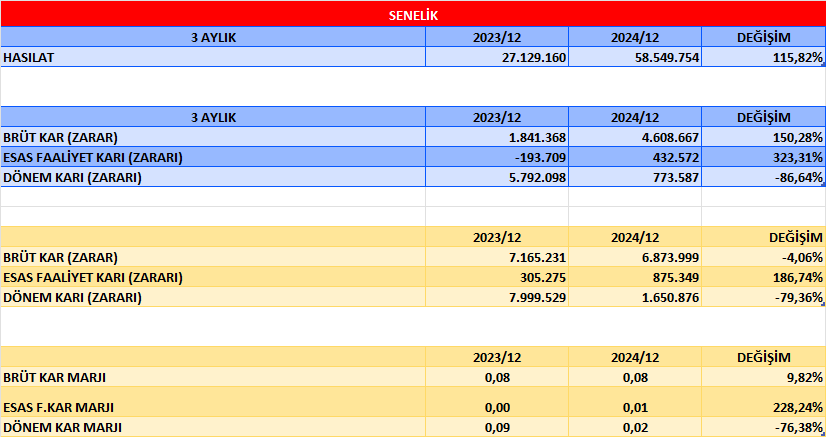This screenshot has width=826, height=437.
Task: Select BRÜT KAR MARJI 2024/12 value 0,08
Action: pyautogui.click(x=635, y=378)
